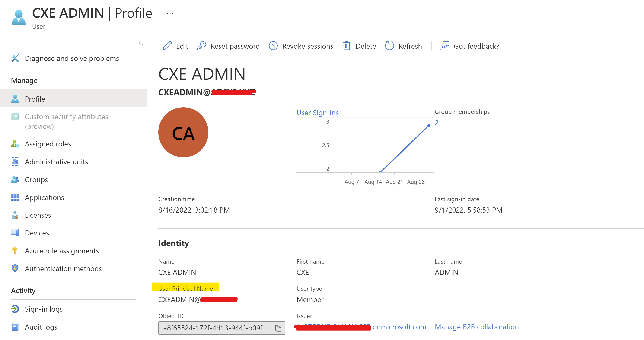Click the Delete trash icon

(x=346, y=46)
